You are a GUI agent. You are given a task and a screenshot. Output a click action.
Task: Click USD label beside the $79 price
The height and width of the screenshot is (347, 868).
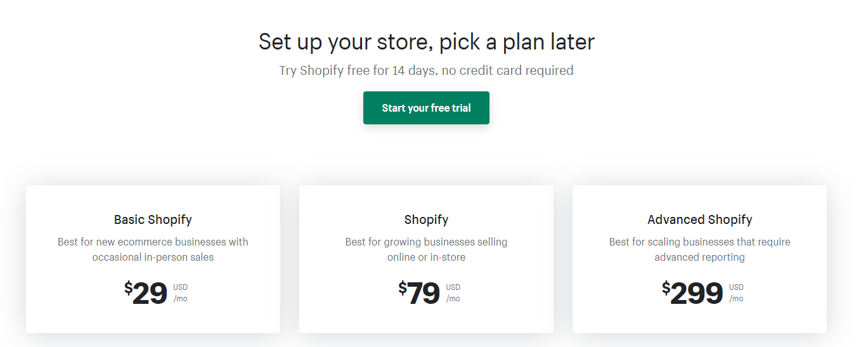coord(453,287)
